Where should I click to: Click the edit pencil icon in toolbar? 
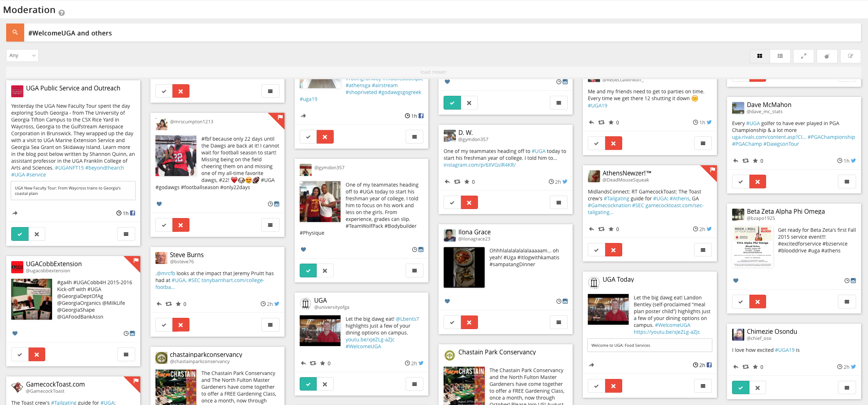click(x=850, y=56)
